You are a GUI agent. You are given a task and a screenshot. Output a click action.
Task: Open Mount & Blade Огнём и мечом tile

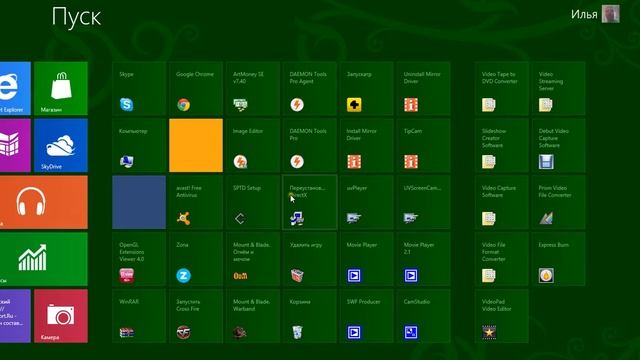click(x=253, y=259)
